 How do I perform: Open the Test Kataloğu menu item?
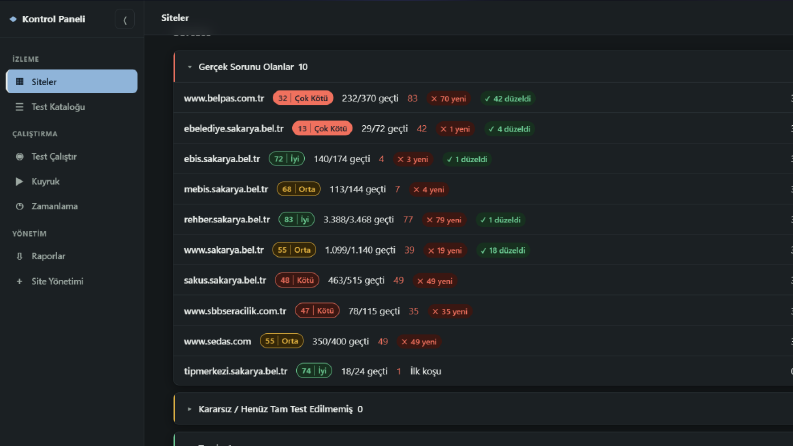(72, 107)
